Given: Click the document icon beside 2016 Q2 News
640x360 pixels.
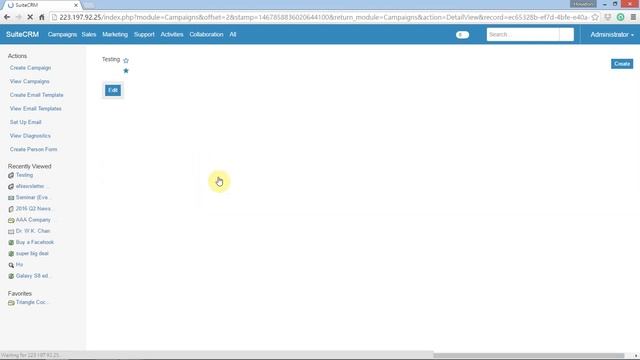Looking at the screenshot, I should click(x=11, y=209).
